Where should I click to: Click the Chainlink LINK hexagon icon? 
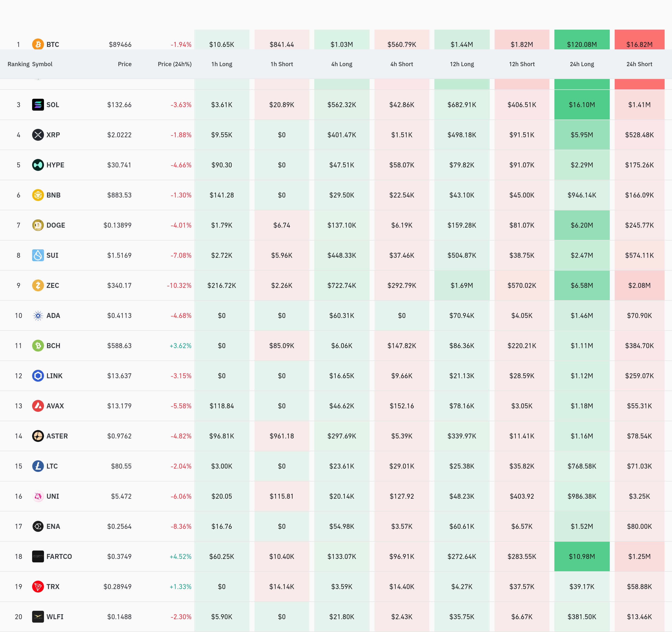click(x=38, y=375)
